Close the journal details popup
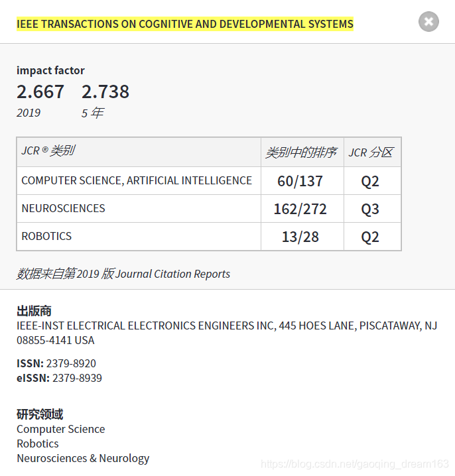The image size is (455, 476). point(428,22)
